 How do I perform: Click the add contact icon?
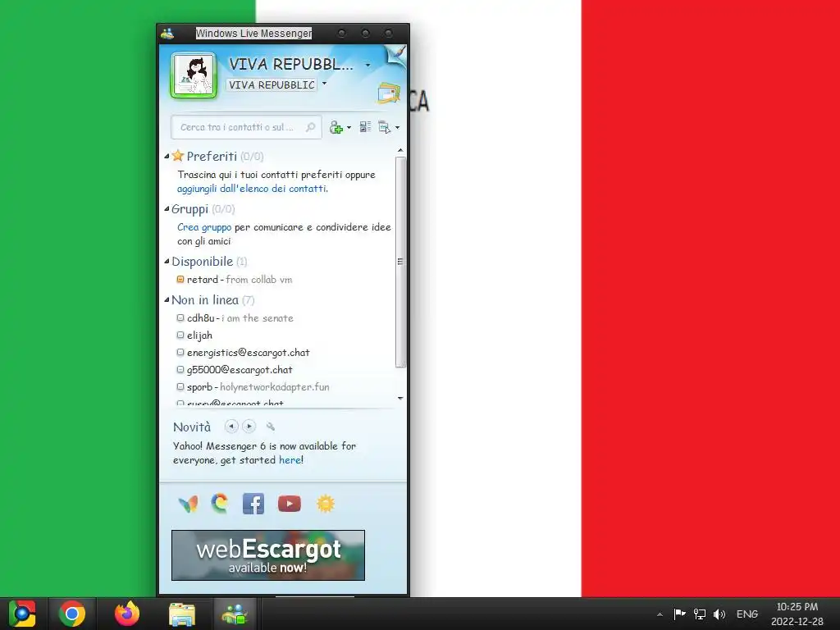click(x=336, y=127)
